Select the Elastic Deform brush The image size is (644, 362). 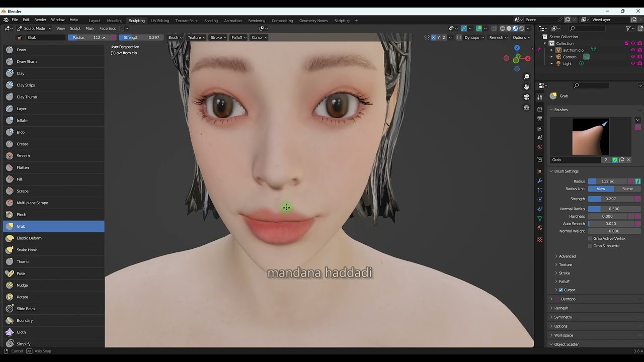pyautogui.click(x=53, y=238)
